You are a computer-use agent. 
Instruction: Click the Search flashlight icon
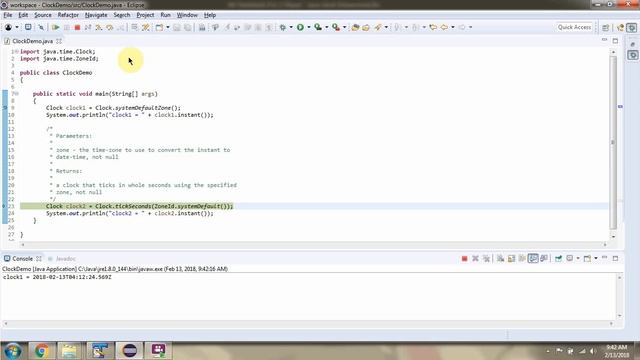click(x=378, y=27)
